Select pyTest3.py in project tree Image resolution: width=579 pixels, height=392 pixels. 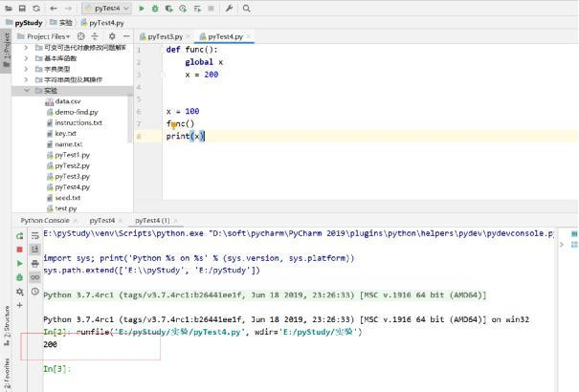tap(72, 176)
